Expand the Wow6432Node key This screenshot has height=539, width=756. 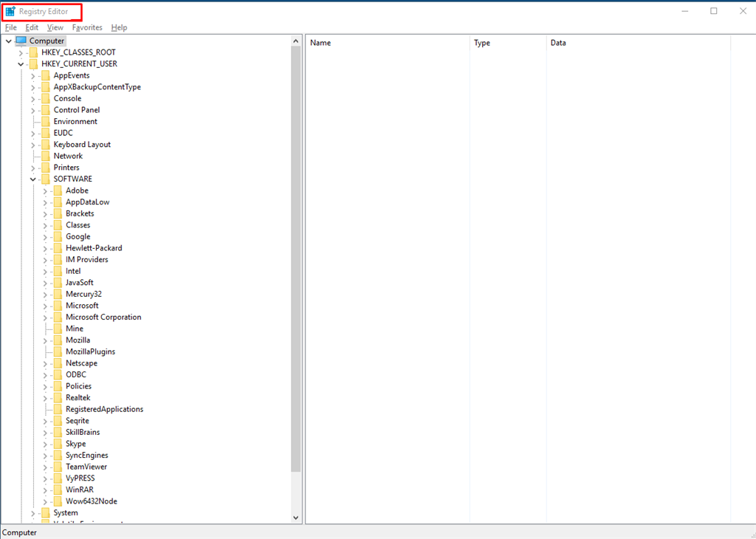click(45, 502)
